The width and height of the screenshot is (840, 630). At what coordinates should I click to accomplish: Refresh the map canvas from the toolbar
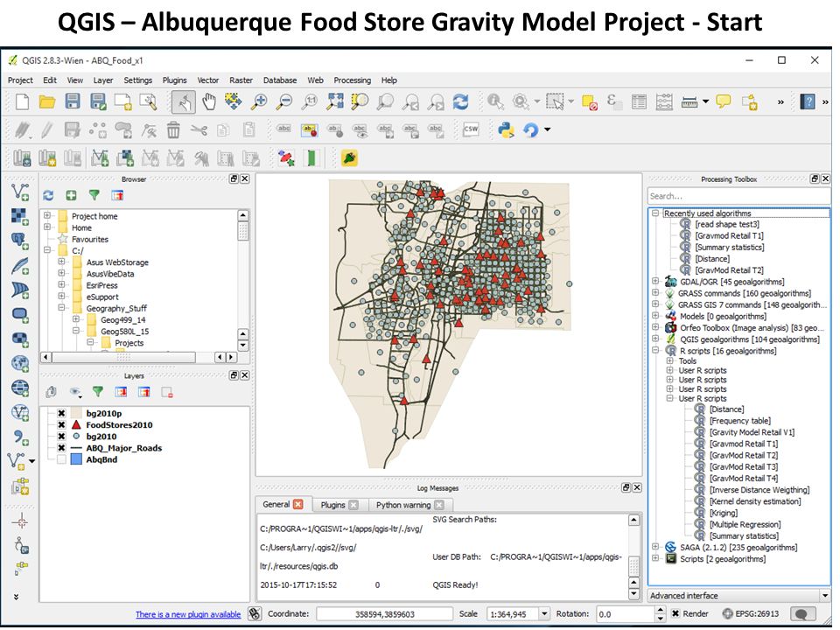pos(461,101)
